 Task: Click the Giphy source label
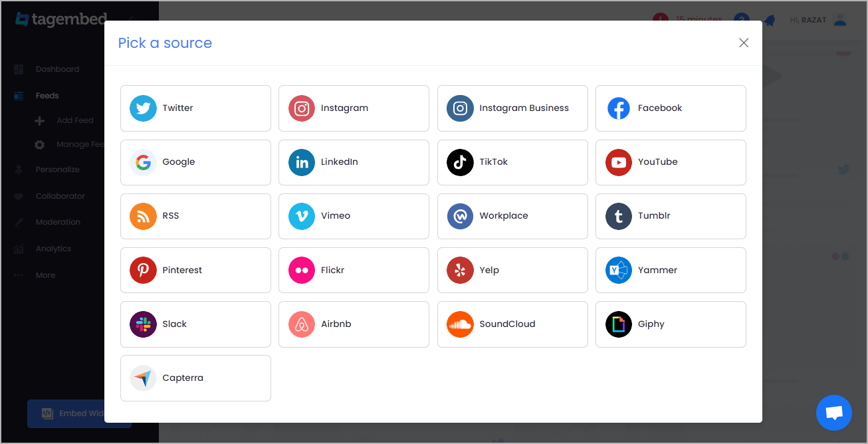651,324
